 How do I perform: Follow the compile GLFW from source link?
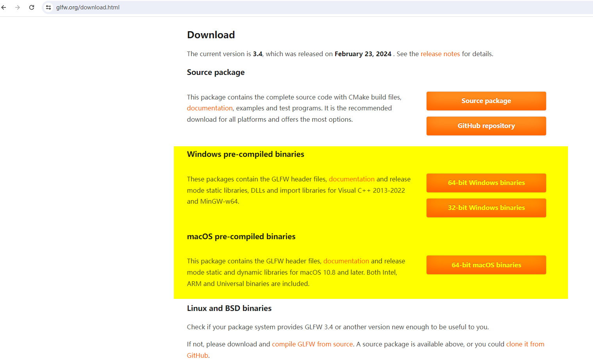313,344
